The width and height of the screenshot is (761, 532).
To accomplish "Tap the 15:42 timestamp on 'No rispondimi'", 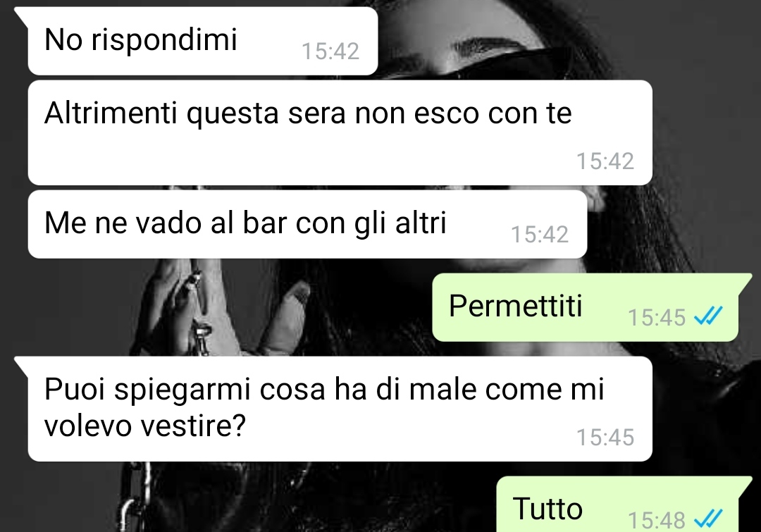I will [x=330, y=51].
